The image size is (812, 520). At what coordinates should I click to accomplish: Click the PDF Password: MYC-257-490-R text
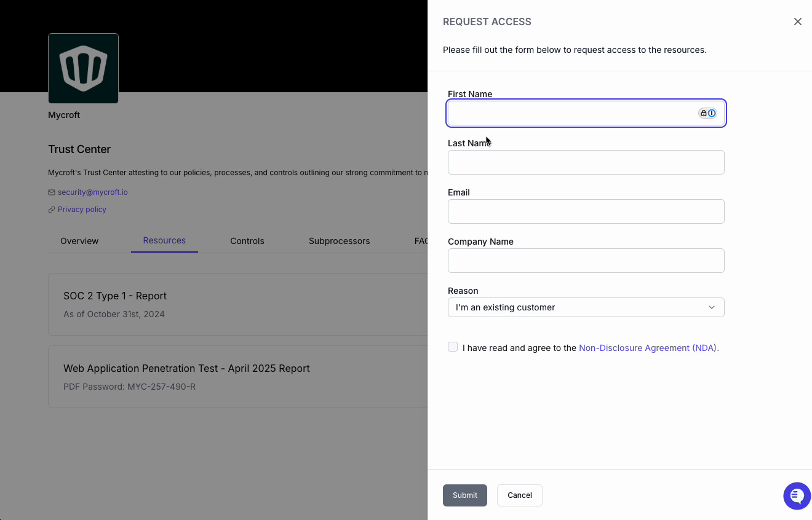click(129, 387)
